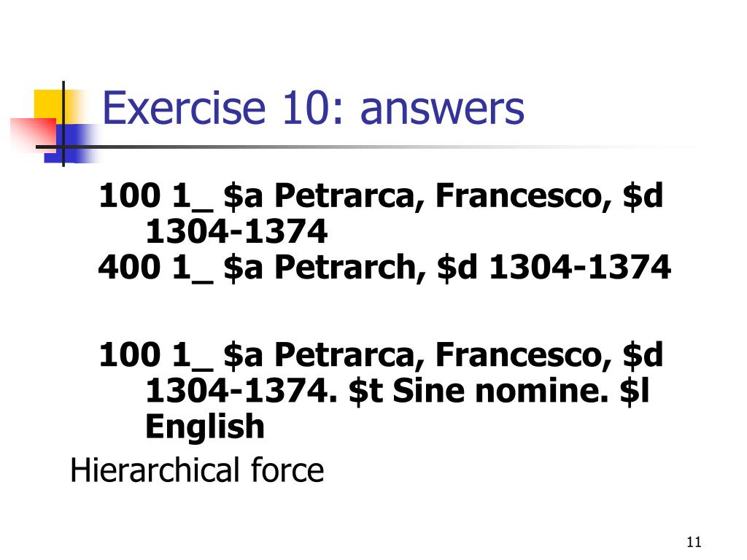This screenshot has width=747, height=560.
Task: Click the slide title 'Exercise 10: answers'
Action: (x=313, y=108)
